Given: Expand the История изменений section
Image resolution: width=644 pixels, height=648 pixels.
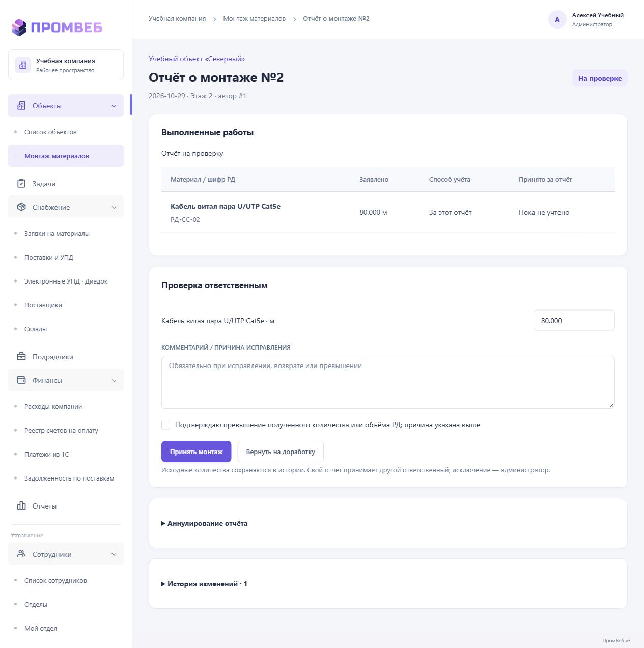Looking at the screenshot, I should 205,584.
